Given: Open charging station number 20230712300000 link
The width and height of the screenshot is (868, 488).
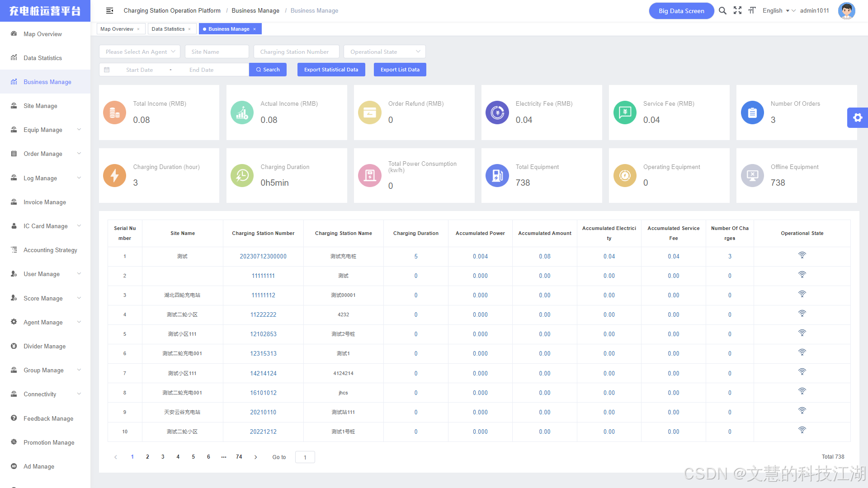Looking at the screenshot, I should (x=263, y=256).
